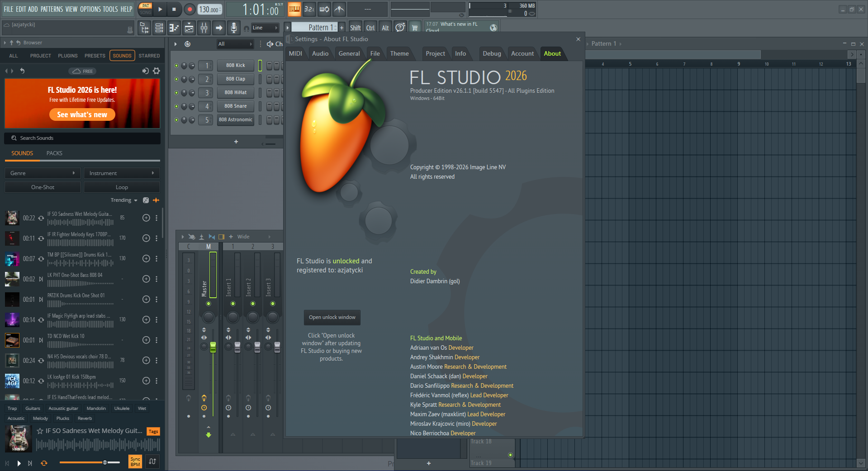Adjust the Master track volume fader
The image size is (868, 471).
tap(213, 347)
